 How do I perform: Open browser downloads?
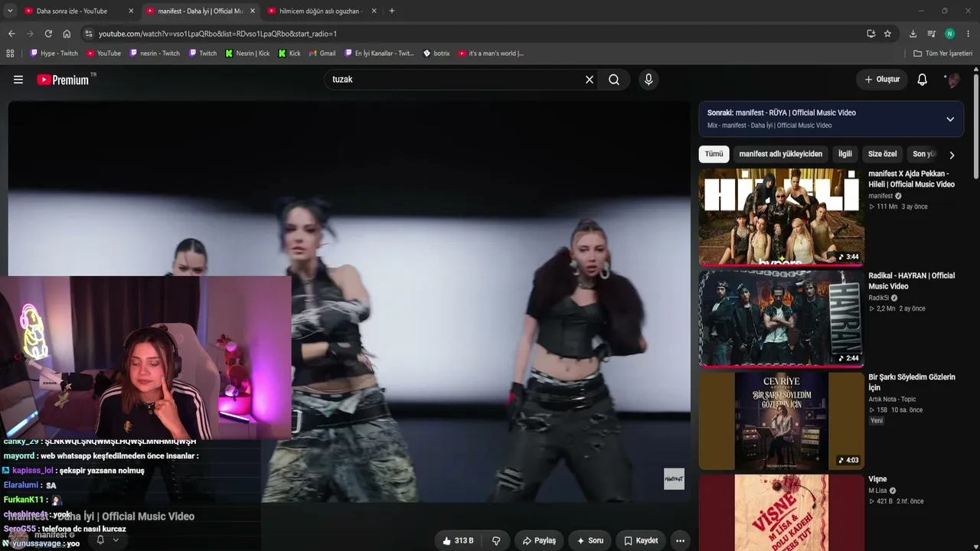coord(913,34)
